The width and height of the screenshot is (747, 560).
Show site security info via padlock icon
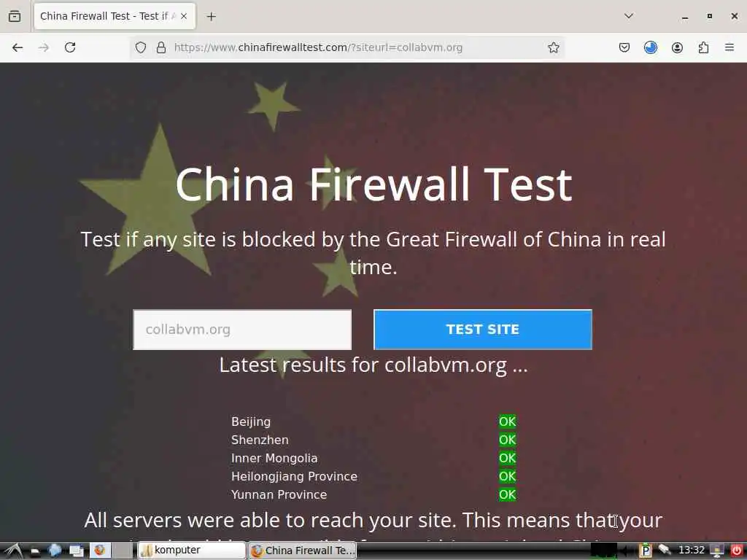161,47
